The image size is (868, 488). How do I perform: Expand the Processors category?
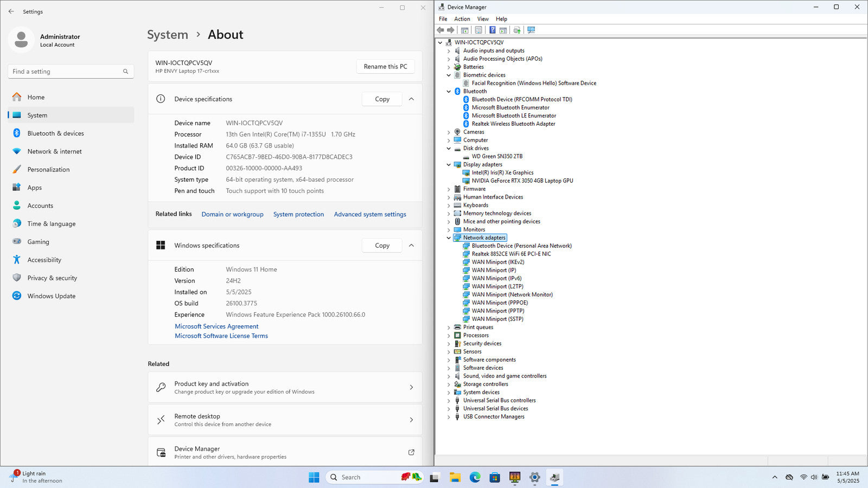(x=449, y=335)
